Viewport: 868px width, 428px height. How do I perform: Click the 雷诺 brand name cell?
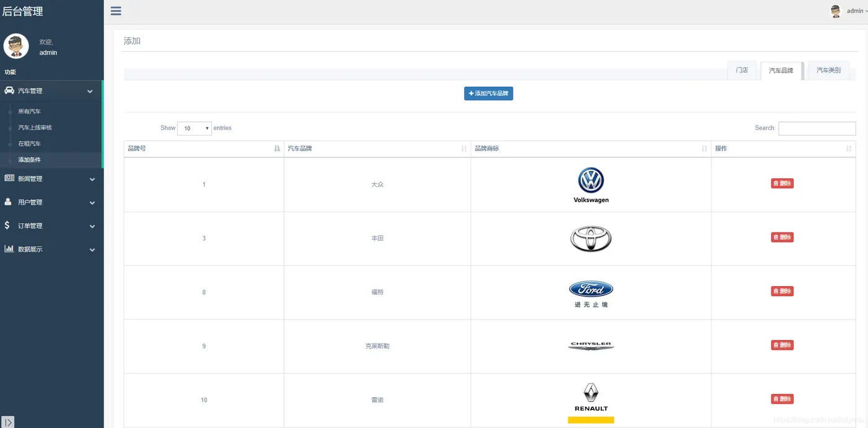coord(378,400)
